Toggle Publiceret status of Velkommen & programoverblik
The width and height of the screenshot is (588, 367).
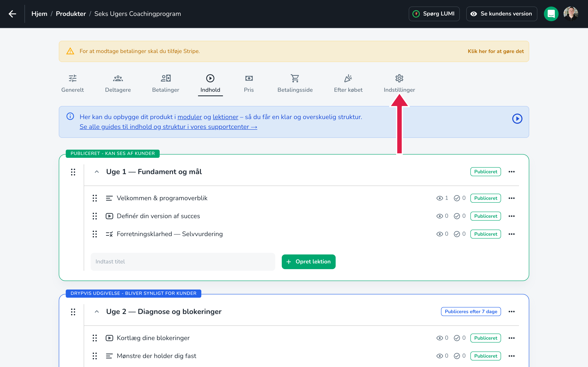click(486, 198)
